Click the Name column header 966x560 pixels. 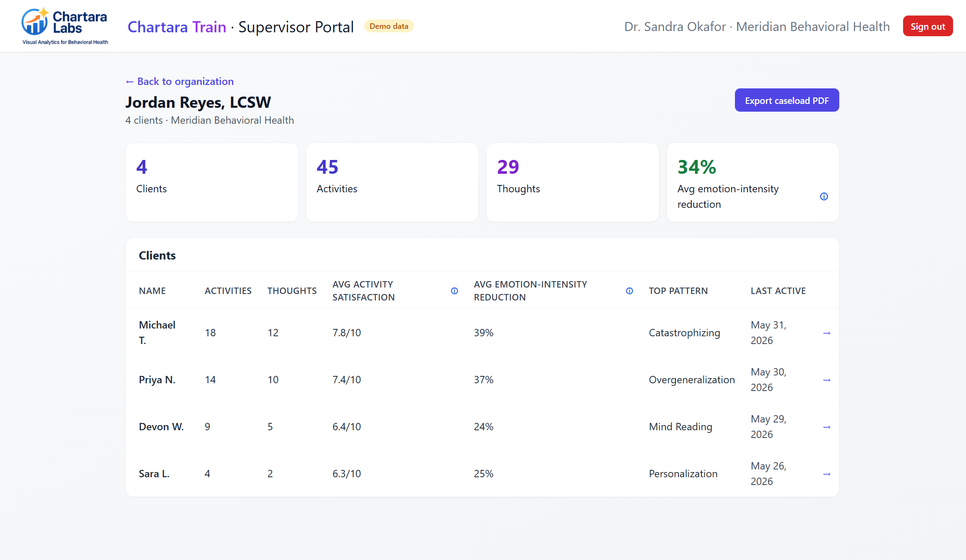click(152, 291)
